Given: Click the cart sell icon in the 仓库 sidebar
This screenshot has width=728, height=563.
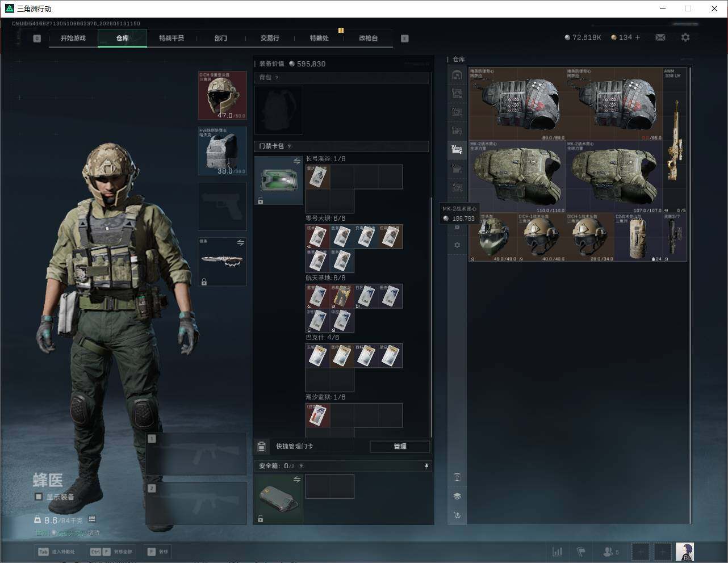Looking at the screenshot, I should click(457, 515).
